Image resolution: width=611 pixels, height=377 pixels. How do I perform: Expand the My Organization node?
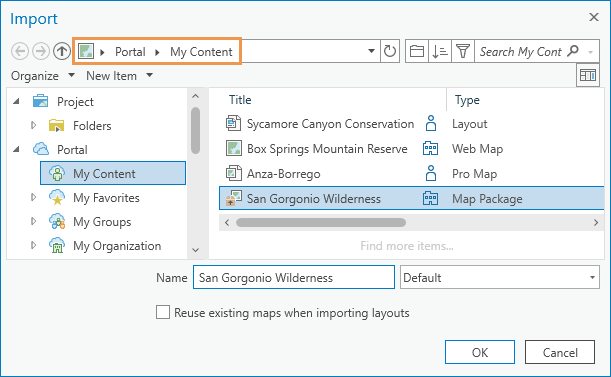click(x=34, y=245)
